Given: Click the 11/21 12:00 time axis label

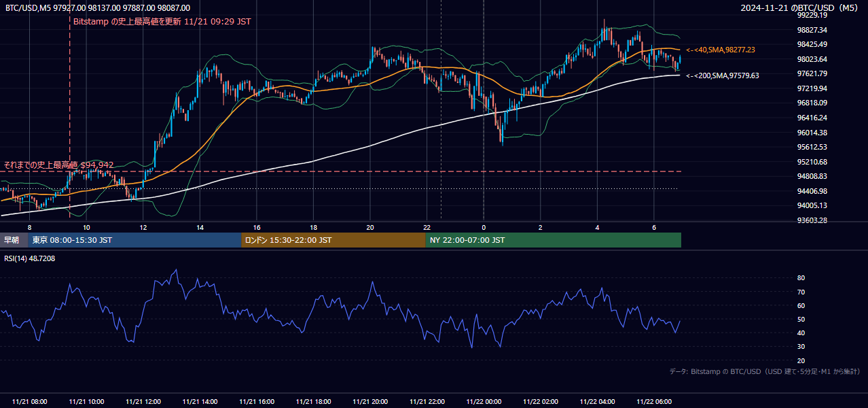Looking at the screenshot, I should coord(143,402).
